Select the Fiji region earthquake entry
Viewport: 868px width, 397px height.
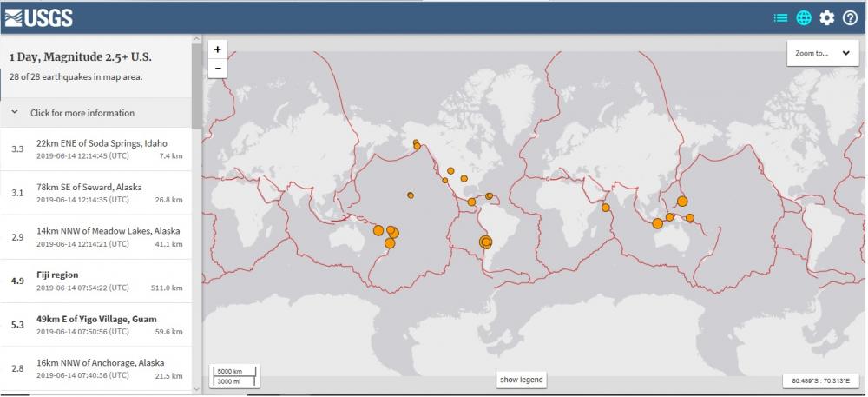point(96,281)
